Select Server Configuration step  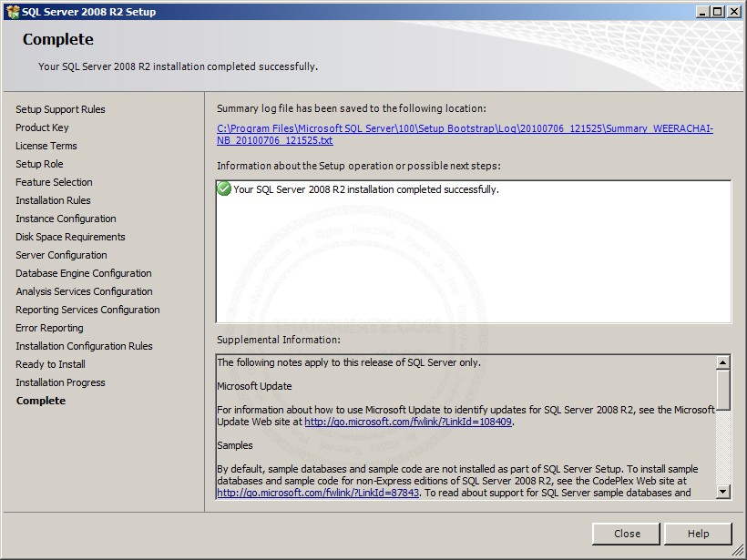tap(61, 255)
